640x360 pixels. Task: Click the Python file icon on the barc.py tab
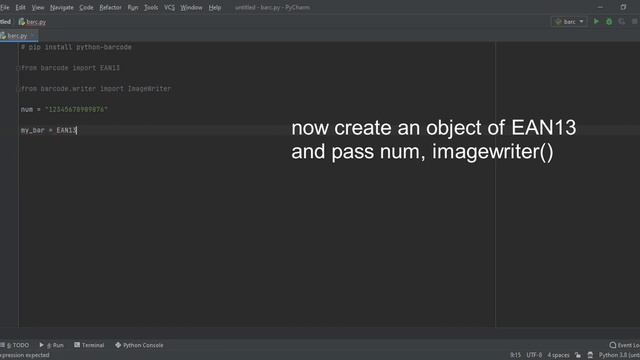pyautogui.click(x=3, y=36)
